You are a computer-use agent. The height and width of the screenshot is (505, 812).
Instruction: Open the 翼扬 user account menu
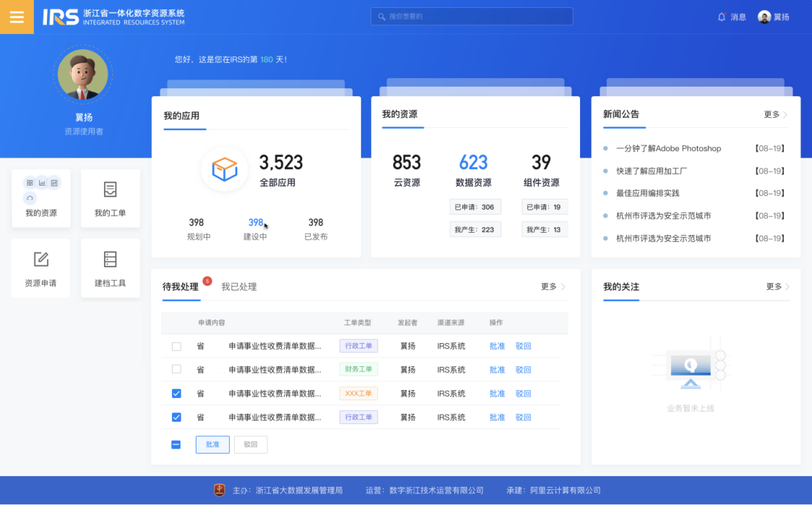774,17
